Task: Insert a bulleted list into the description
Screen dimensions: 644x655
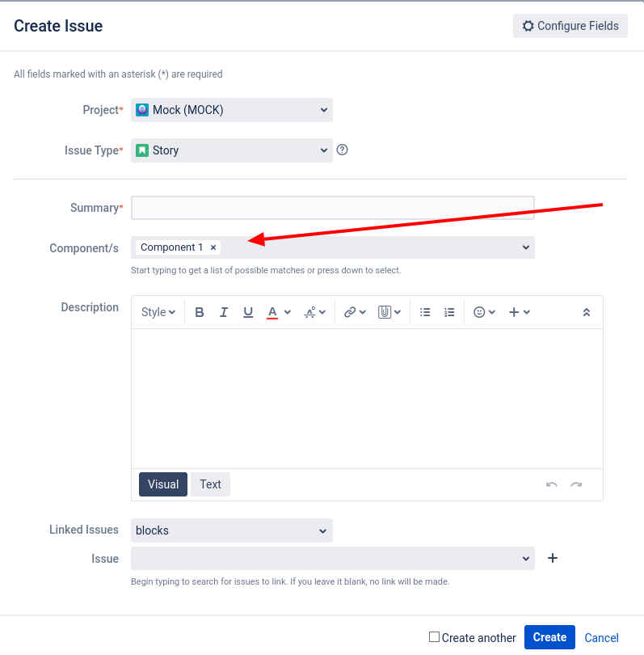Action: (425, 311)
